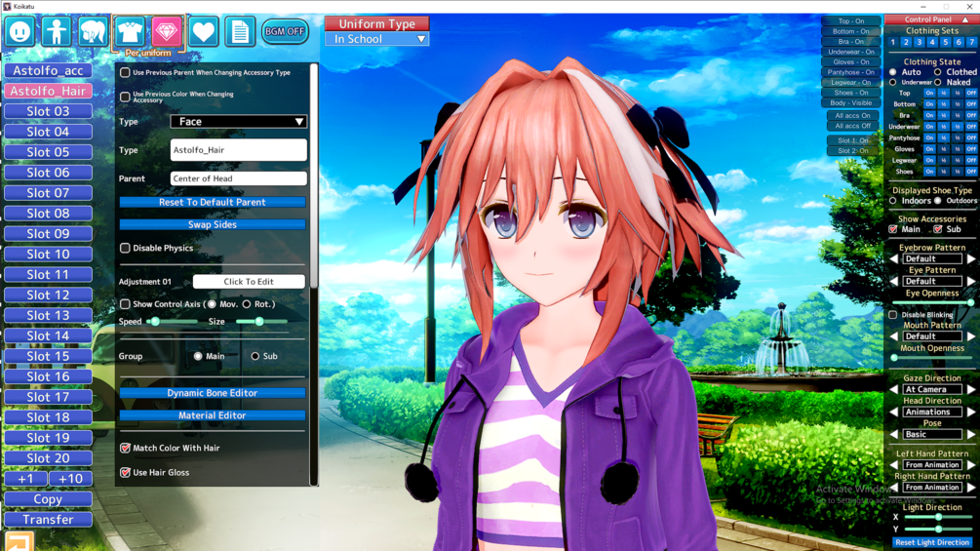Viewport: 980px width, 551px height.
Task: Select Naked clothing state radio
Action: click(x=937, y=83)
